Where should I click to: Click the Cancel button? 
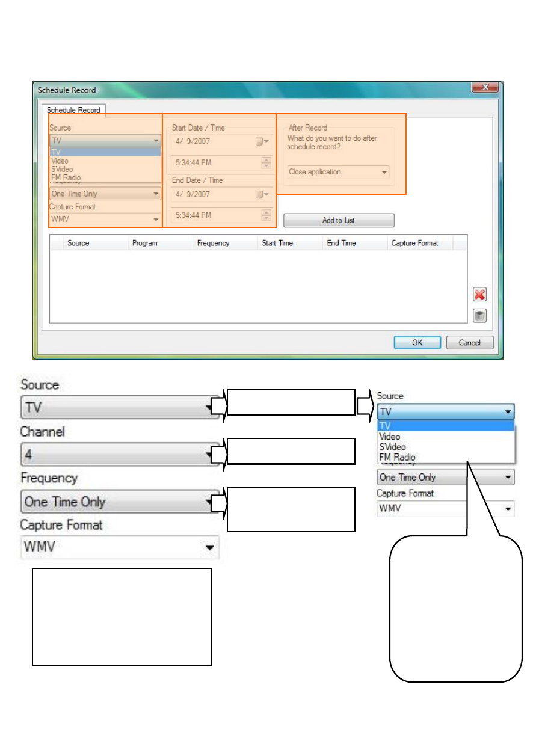(x=470, y=343)
